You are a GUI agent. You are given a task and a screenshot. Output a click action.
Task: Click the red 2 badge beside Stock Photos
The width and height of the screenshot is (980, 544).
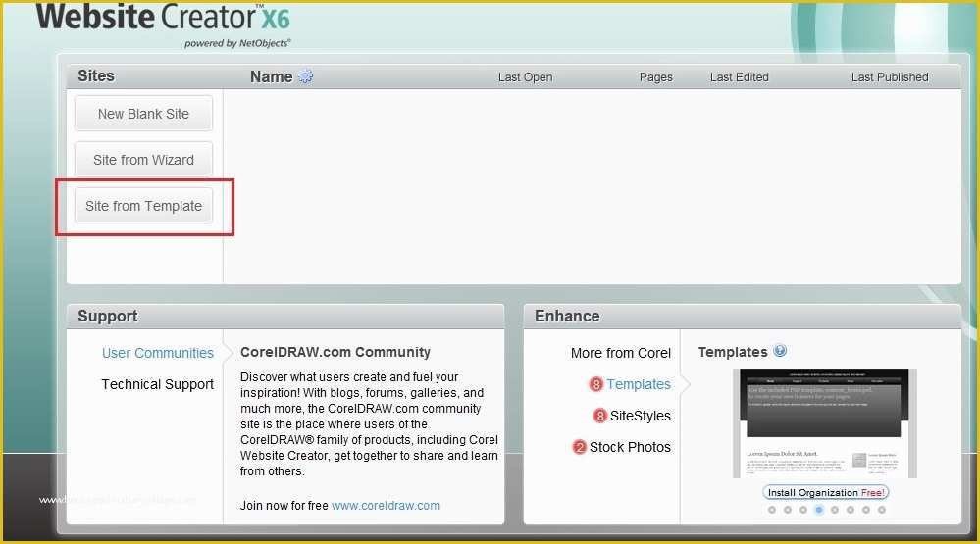coord(580,447)
